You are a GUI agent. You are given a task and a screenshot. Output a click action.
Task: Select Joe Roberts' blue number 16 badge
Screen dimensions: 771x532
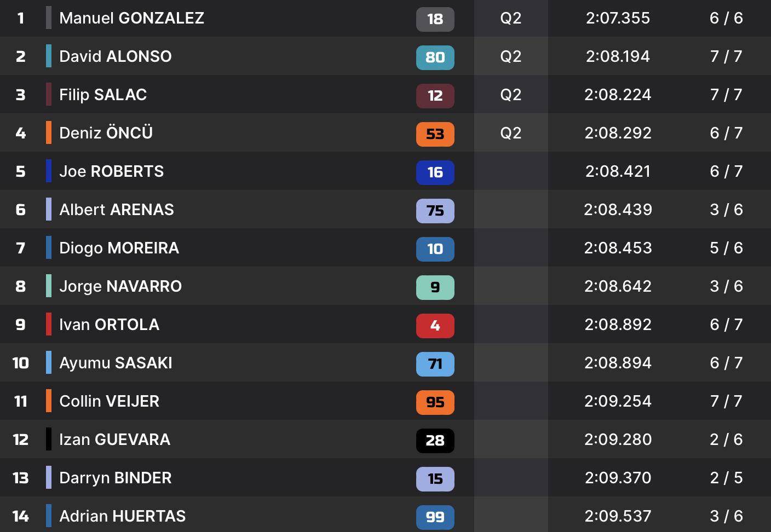tap(435, 172)
